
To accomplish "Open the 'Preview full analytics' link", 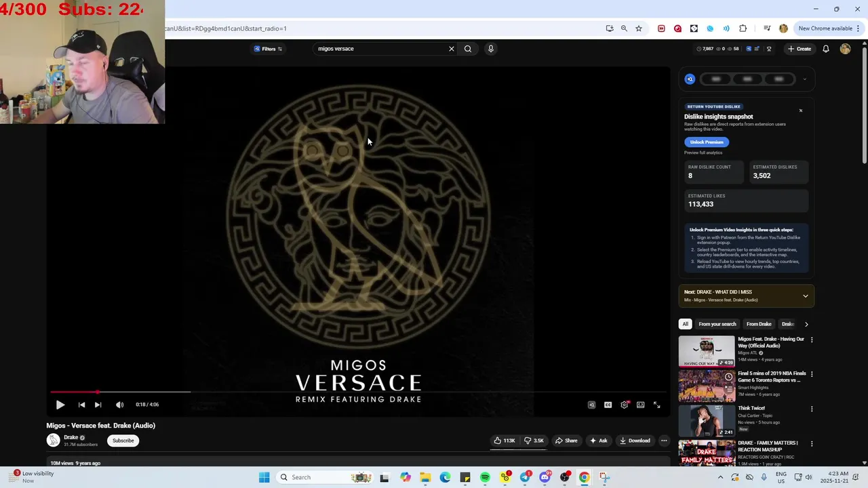I will tap(703, 152).
